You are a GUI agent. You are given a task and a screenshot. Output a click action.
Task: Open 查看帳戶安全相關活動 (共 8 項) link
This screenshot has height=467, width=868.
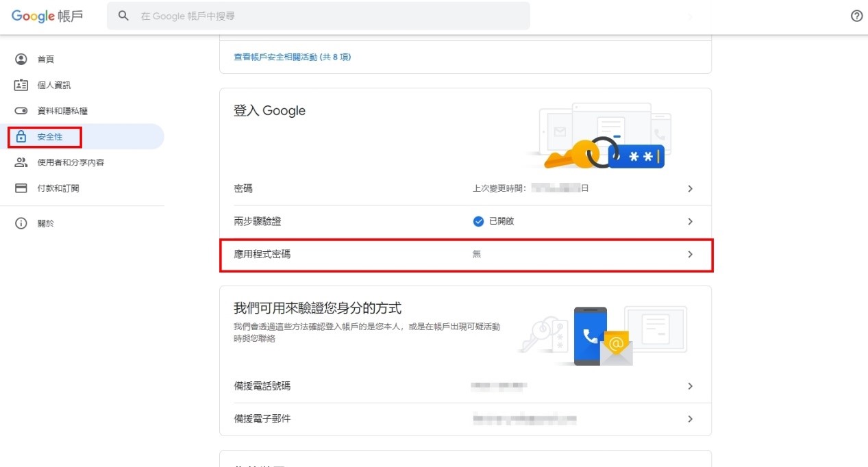(x=293, y=57)
